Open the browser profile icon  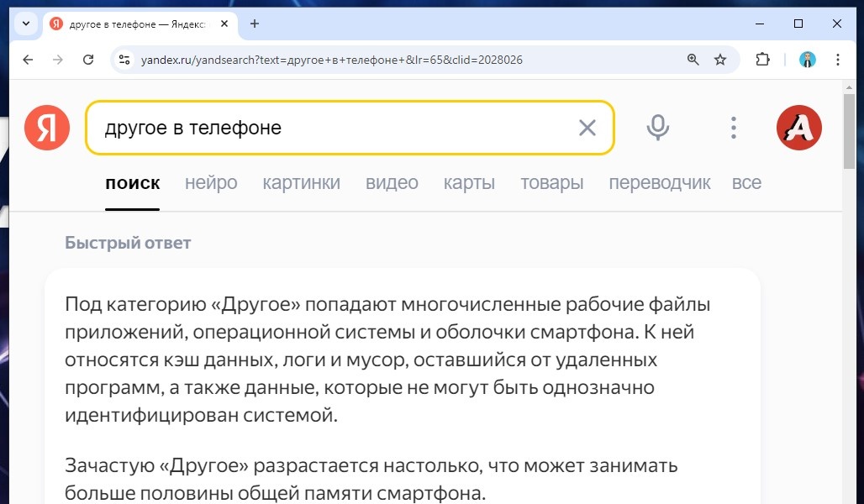click(807, 60)
